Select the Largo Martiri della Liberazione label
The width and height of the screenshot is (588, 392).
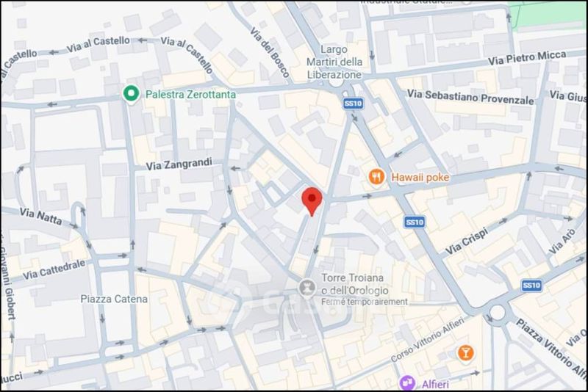click(x=334, y=62)
